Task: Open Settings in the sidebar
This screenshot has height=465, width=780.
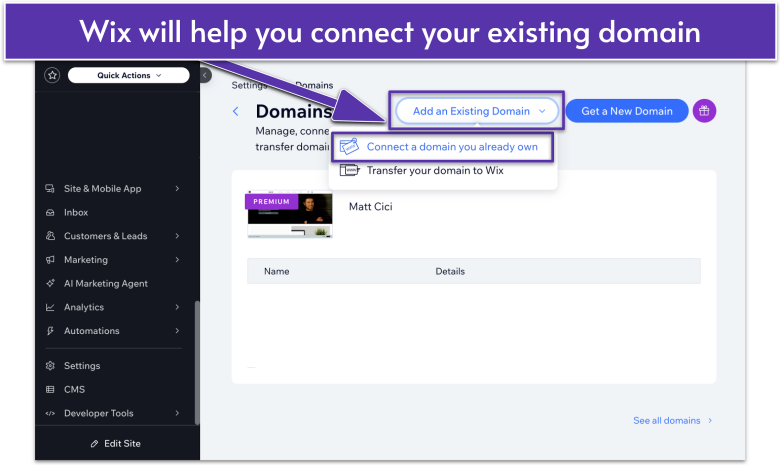Action: click(82, 366)
